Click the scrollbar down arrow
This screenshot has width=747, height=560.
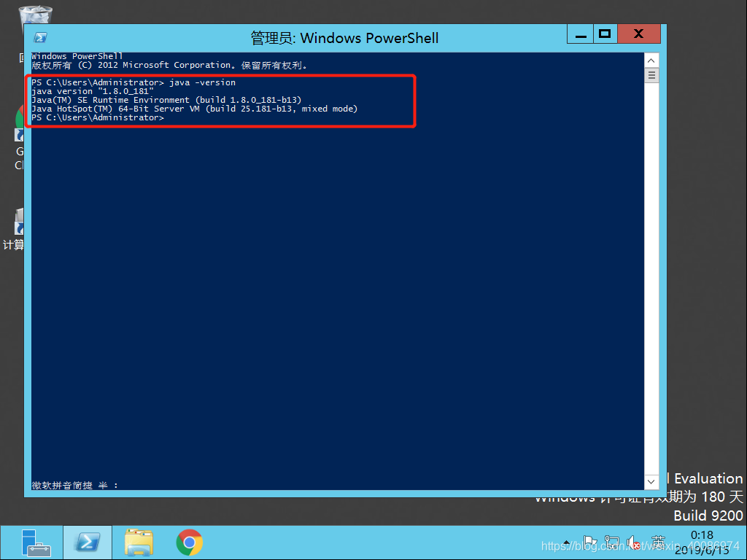point(651,481)
